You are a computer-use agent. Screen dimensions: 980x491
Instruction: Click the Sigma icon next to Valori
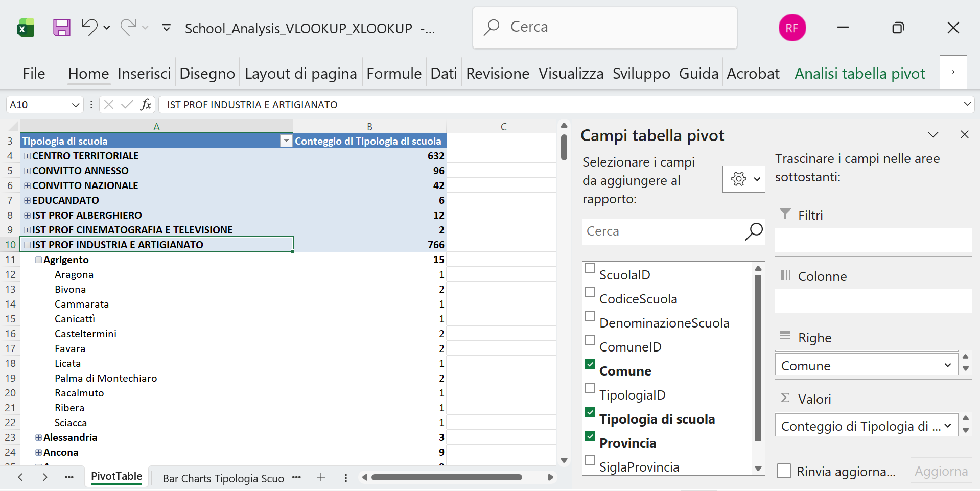(x=785, y=399)
